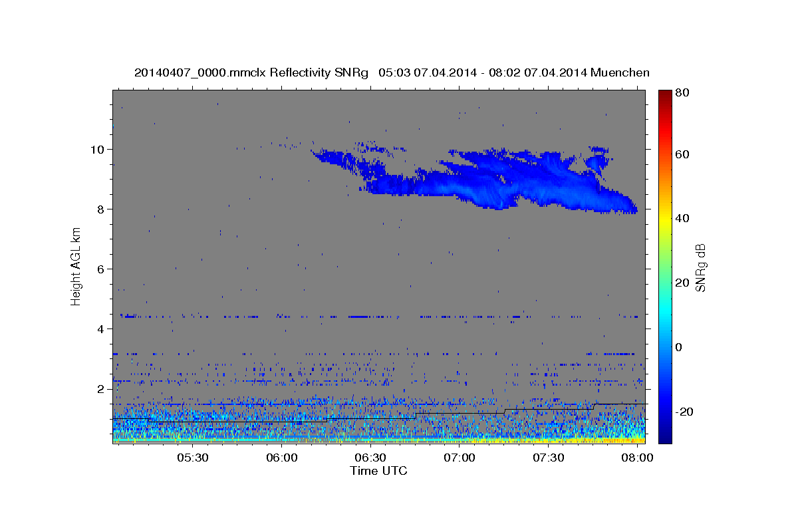Click the 'Time UTC' axis label
The height and width of the screenshot is (532, 798).
[x=378, y=471]
